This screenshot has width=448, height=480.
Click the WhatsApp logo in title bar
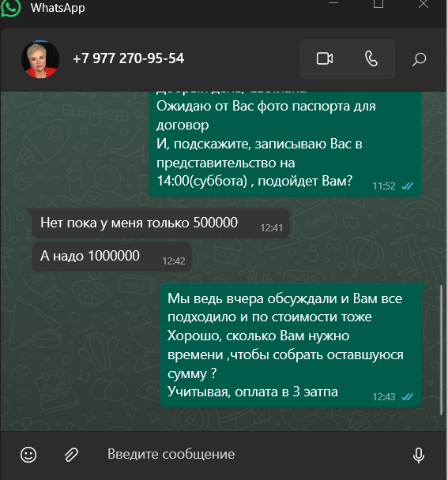(10, 8)
